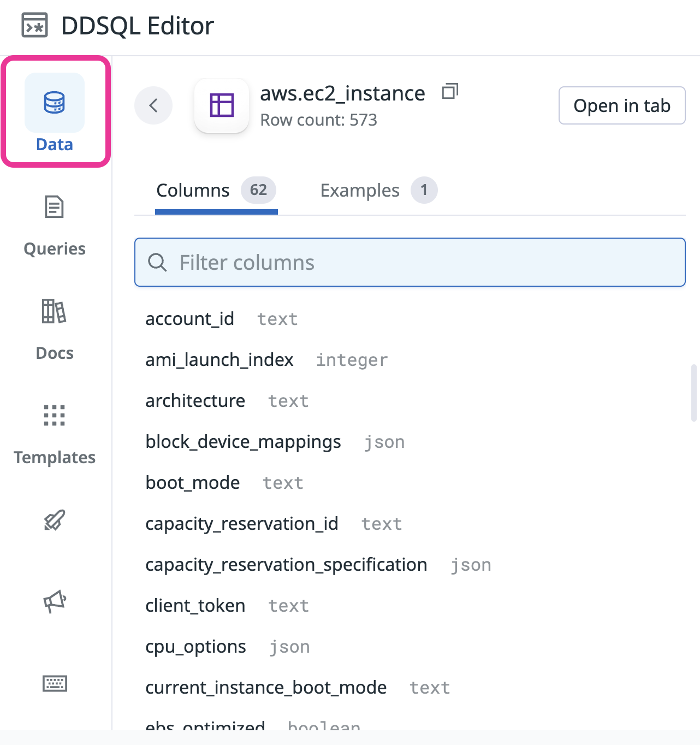Viewport: 700px width, 745px height.
Task: Switch to the Examples tab
Action: click(x=378, y=191)
